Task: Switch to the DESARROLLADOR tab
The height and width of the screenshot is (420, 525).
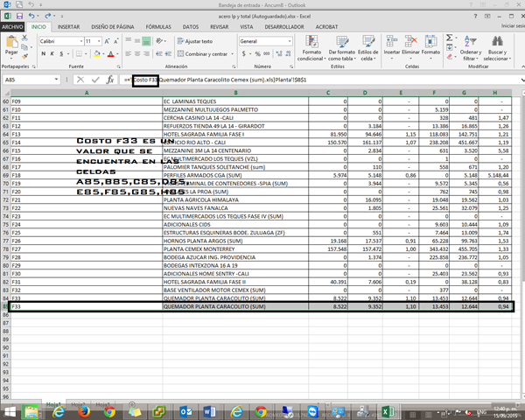Action: [284, 27]
